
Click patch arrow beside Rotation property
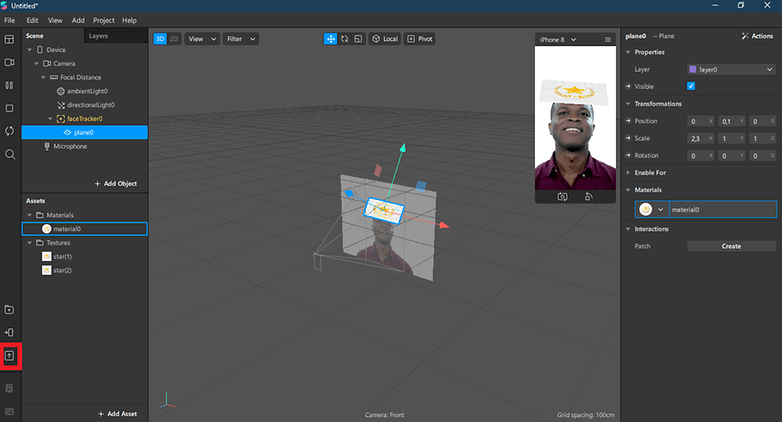(x=628, y=155)
